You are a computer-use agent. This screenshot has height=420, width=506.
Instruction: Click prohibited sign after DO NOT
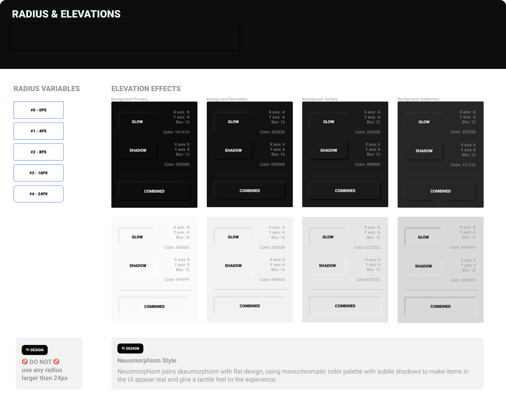[x=56, y=362]
